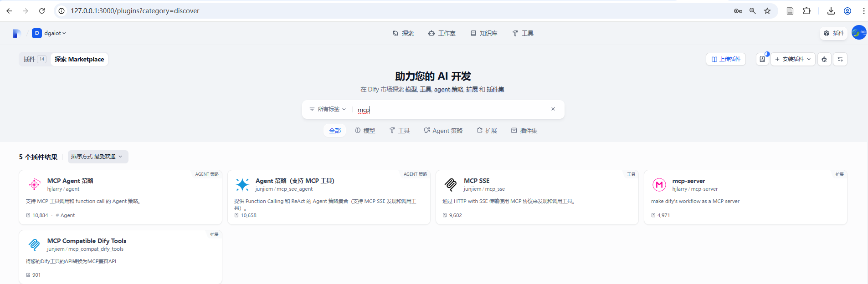The image size is (868, 284).
Task: Expand the 所有标签 tag filter dropdown
Action: [x=328, y=109]
